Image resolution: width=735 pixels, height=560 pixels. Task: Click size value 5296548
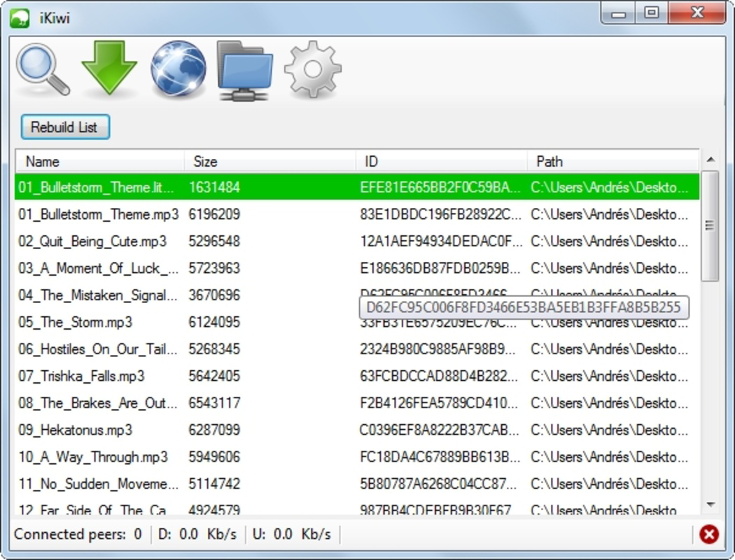(x=214, y=241)
